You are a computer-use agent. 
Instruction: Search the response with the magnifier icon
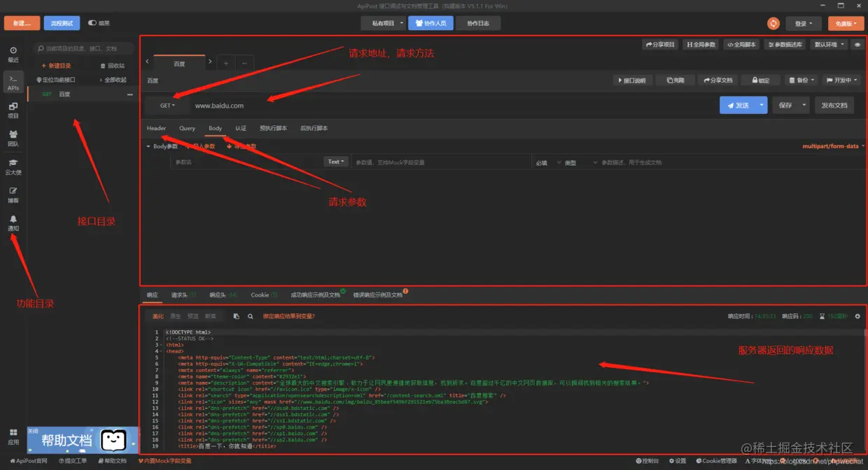click(x=251, y=316)
